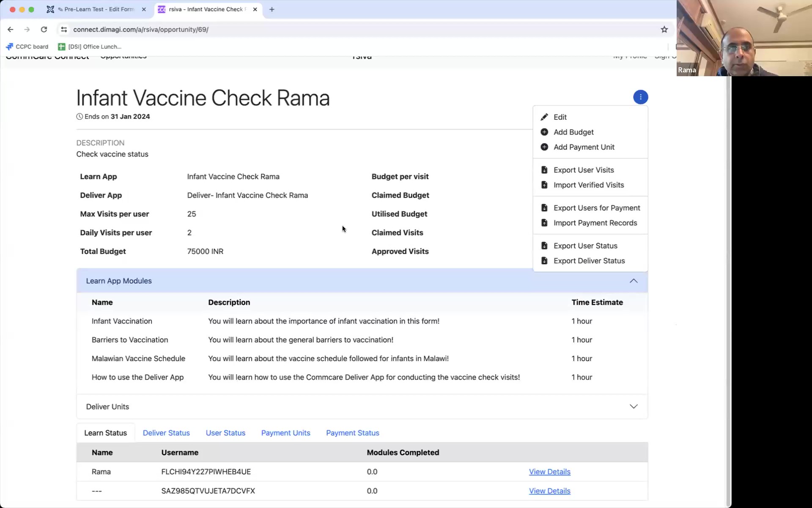Click browser reload page icon
812x508 pixels.
click(44, 29)
